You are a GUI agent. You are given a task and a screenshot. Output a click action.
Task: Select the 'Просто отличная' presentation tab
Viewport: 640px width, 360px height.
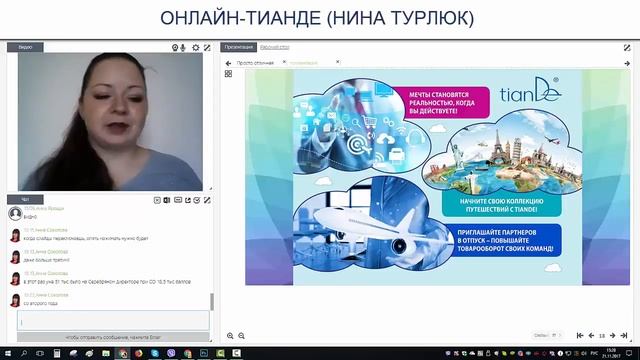[x=255, y=63]
